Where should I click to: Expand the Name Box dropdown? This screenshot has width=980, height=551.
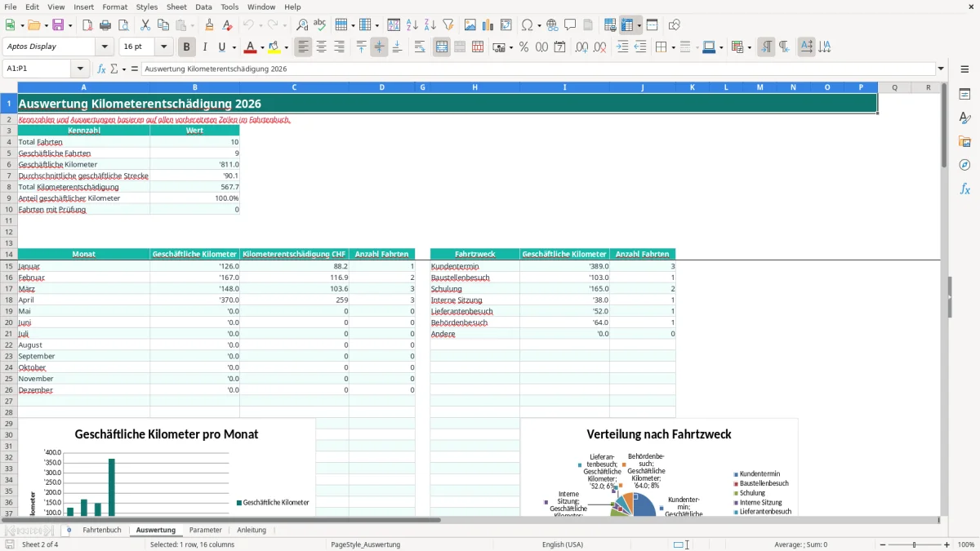click(x=80, y=69)
